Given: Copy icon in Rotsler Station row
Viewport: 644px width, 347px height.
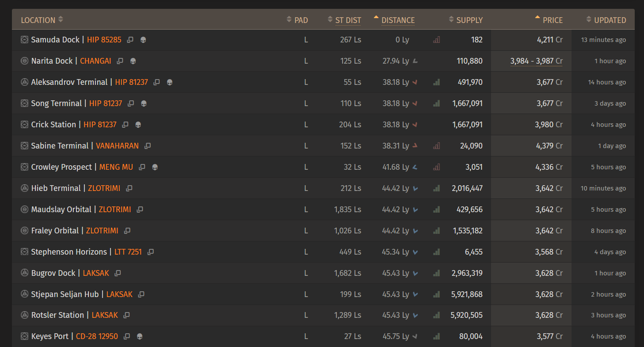Looking at the screenshot, I should click(126, 315).
